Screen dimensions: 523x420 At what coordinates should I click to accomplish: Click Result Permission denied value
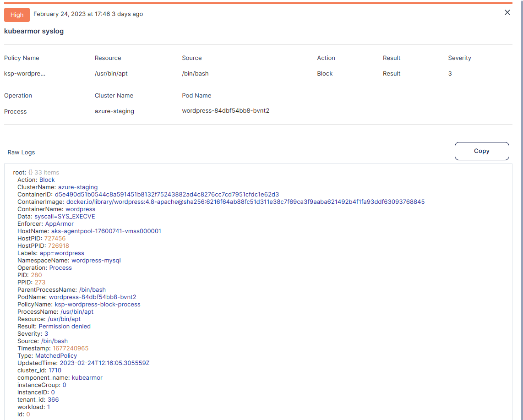click(x=65, y=327)
